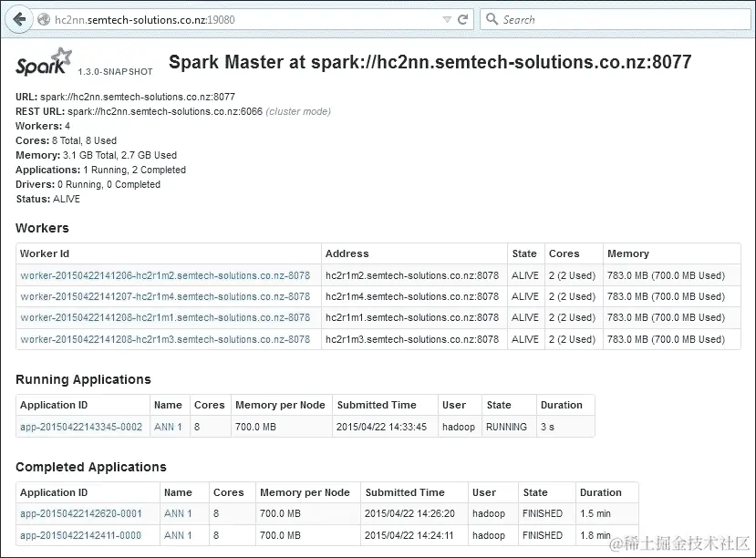Open completed application app-20150422142411-0000
The image size is (756, 558).
[80, 535]
